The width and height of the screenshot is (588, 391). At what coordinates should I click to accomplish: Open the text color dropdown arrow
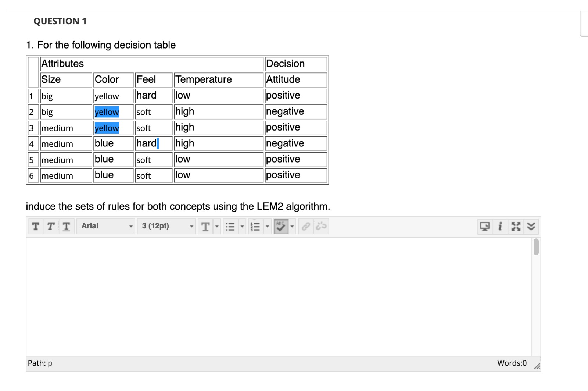tap(217, 227)
